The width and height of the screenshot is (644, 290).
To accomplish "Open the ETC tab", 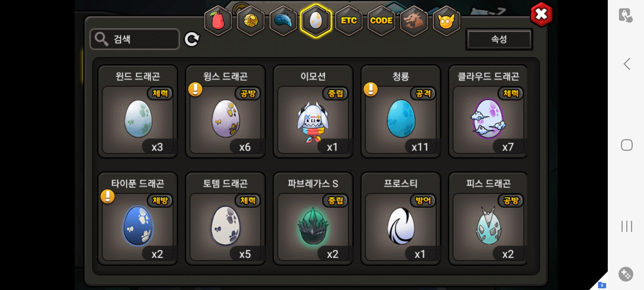I will [349, 21].
